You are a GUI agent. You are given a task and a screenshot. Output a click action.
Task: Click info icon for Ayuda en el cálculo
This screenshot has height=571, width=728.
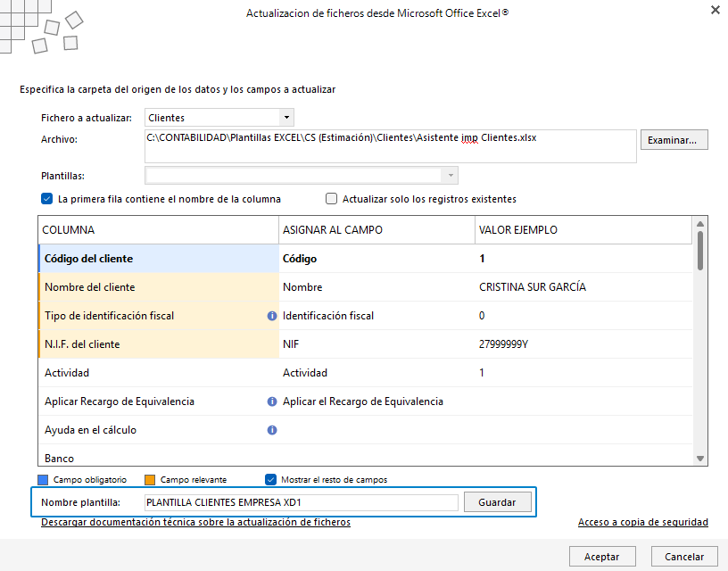pyautogui.click(x=272, y=430)
